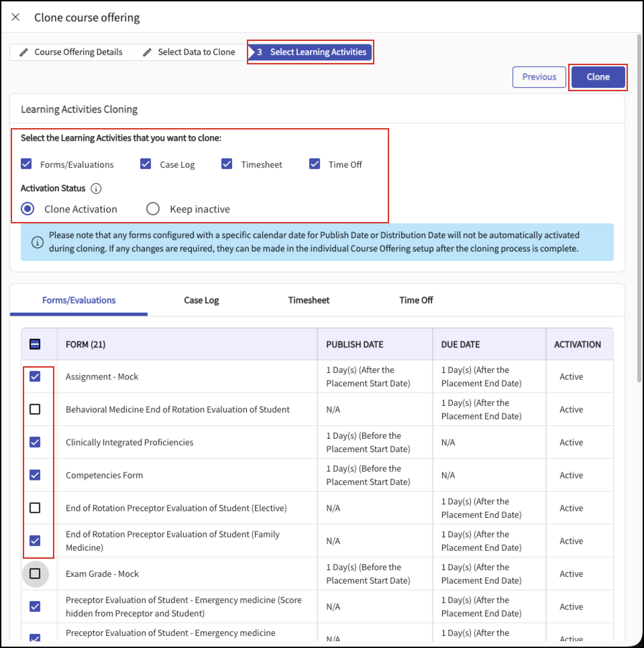Click the pencil icon beside Course Offering Details
This screenshot has width=644, height=648.
tap(23, 52)
